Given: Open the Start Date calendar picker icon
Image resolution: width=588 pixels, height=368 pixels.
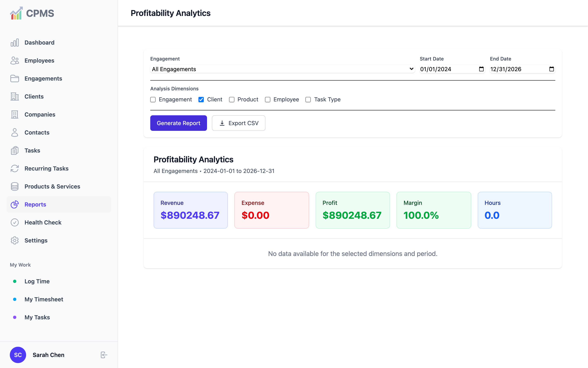Looking at the screenshot, I should [x=481, y=69].
